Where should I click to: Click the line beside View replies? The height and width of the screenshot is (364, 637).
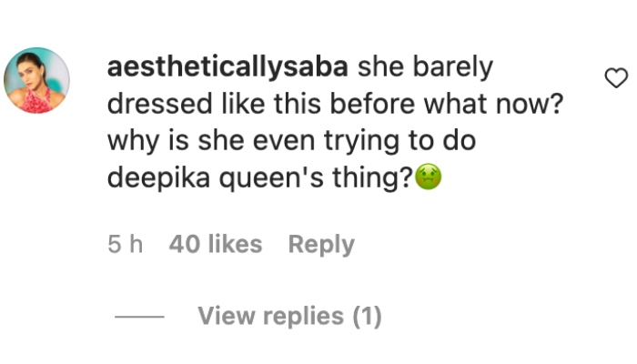point(139,318)
